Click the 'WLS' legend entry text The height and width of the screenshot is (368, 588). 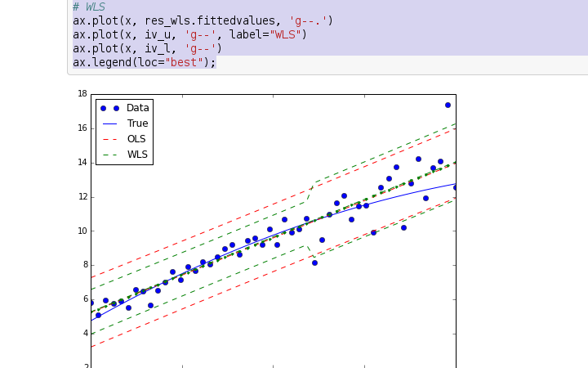click(x=137, y=155)
